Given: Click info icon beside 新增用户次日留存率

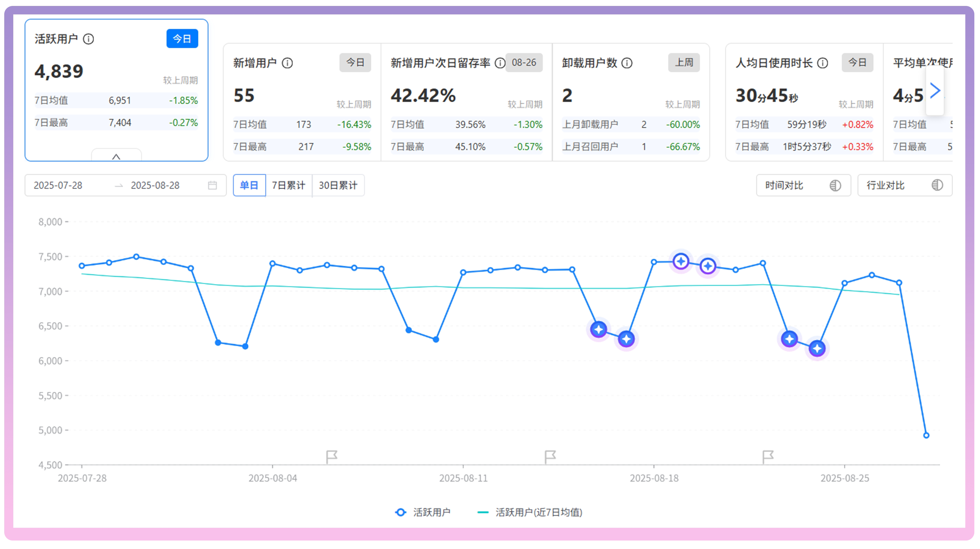Looking at the screenshot, I should pos(500,63).
